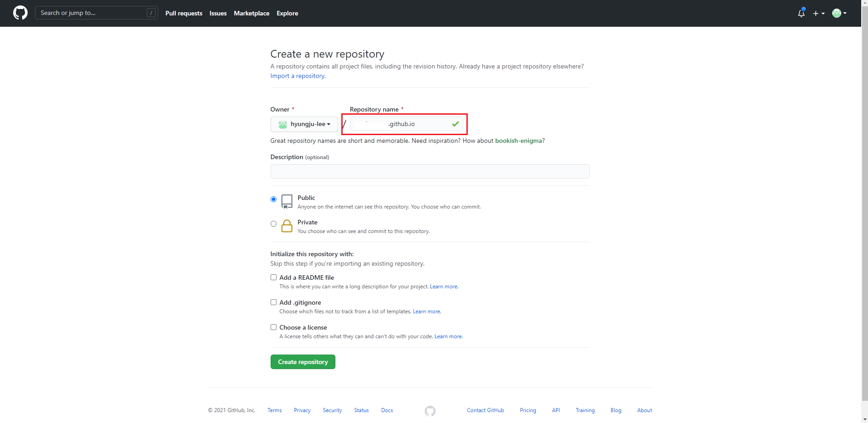
Task: Tick the Choose a license checkbox
Action: (273, 327)
